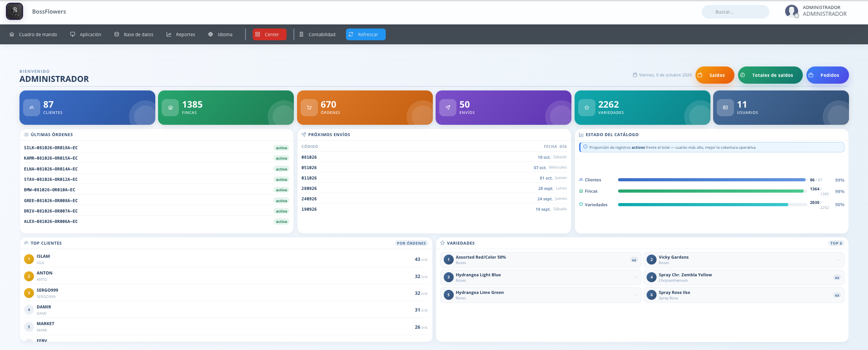
Task: Select shipment code 280926
Action: click(309, 189)
